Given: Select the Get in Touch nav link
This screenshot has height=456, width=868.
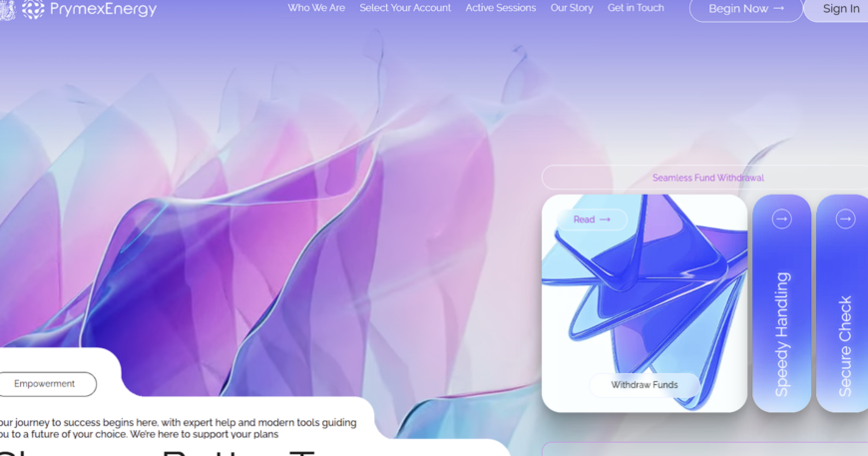Looking at the screenshot, I should coord(636,8).
